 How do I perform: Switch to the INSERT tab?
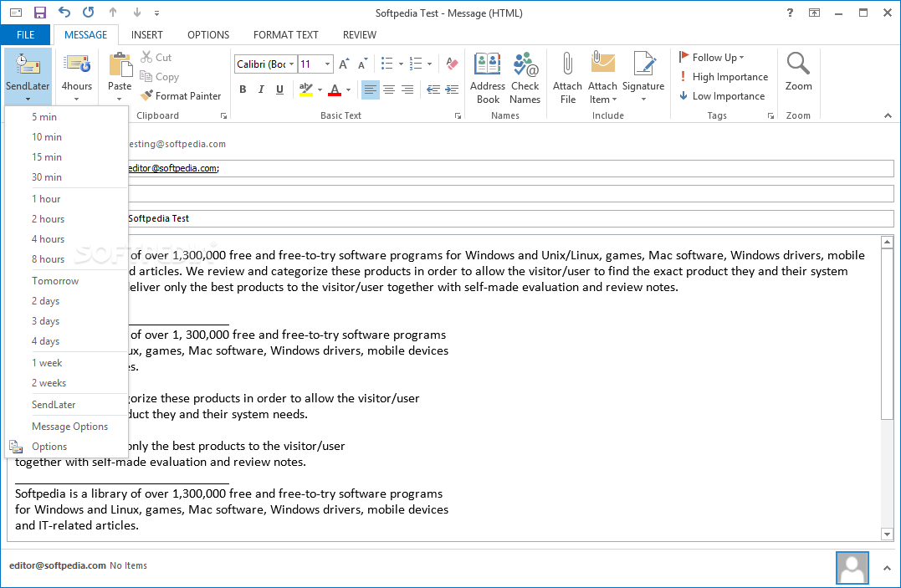coord(147,35)
